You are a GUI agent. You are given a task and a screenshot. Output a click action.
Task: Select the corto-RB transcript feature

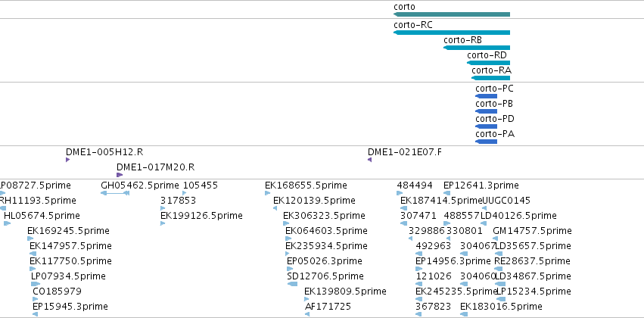[477, 48]
